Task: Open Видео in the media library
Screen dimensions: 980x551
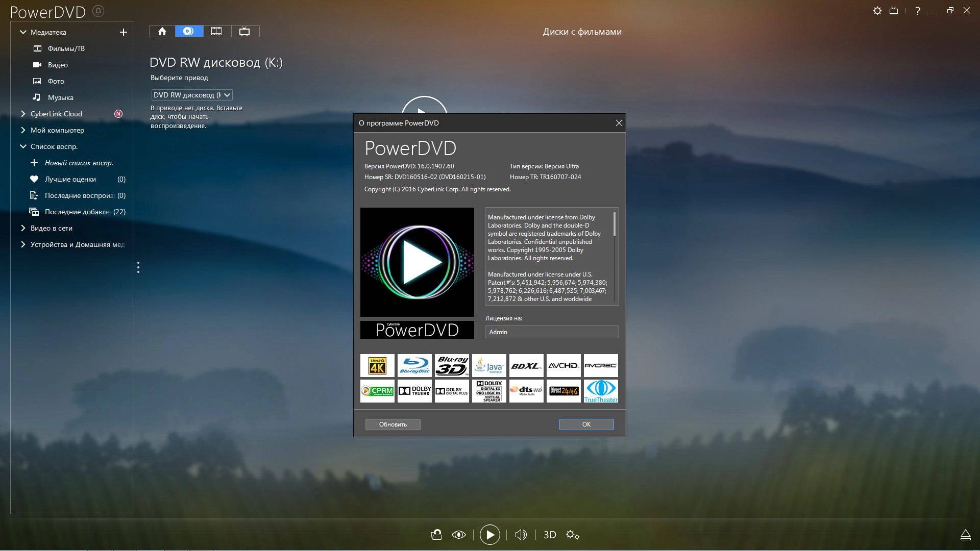Action: click(x=58, y=65)
